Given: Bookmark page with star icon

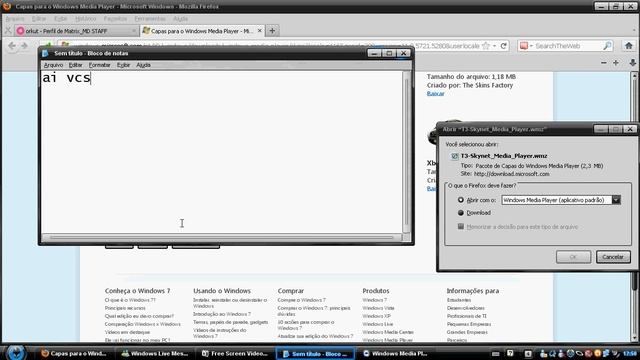Looking at the screenshot, I should click(x=486, y=46).
